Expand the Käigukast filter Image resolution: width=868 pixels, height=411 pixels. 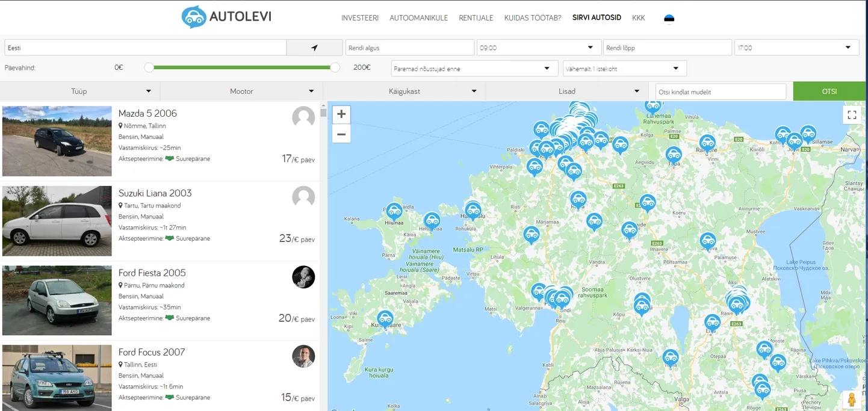coord(405,91)
